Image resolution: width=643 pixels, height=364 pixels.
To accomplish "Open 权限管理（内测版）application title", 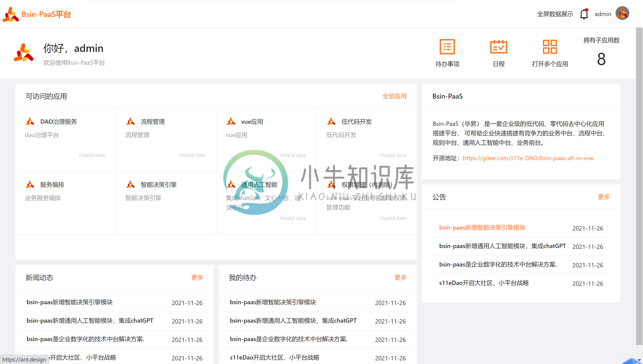I will point(367,185).
